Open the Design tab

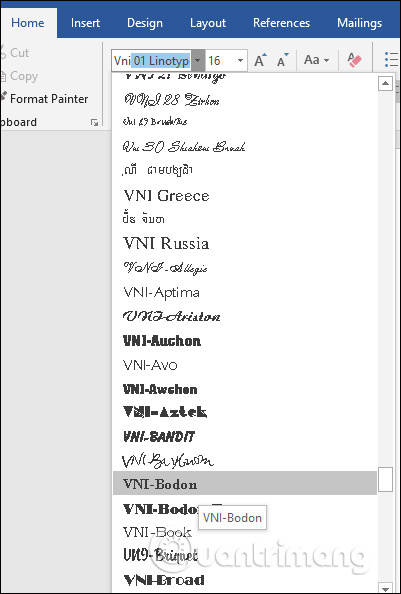tap(145, 23)
